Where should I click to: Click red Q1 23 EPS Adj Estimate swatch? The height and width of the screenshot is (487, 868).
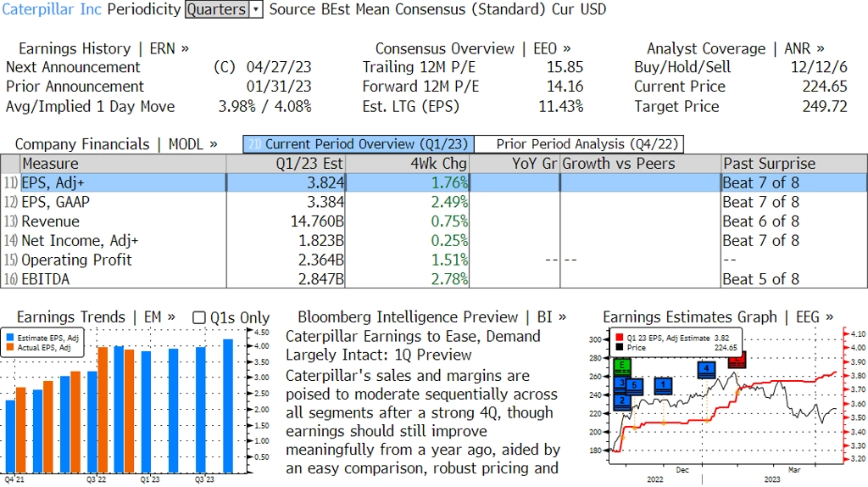(x=619, y=338)
